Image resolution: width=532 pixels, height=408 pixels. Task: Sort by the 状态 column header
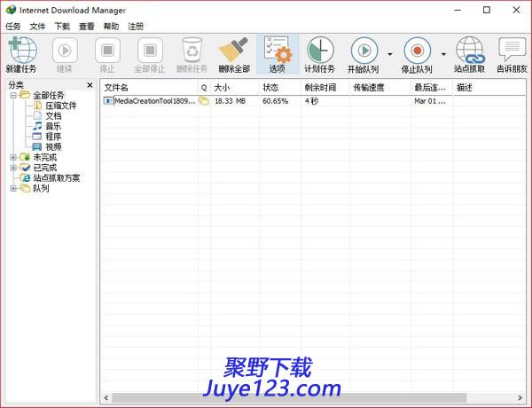click(x=280, y=88)
